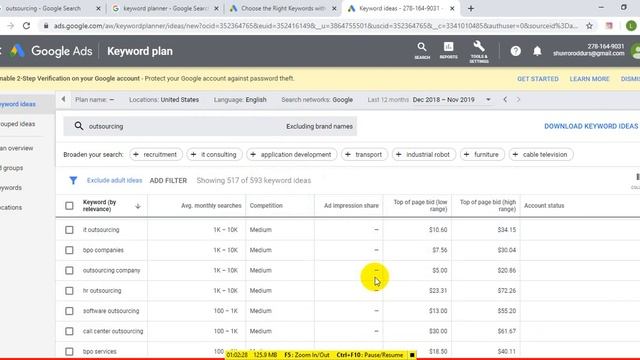Go to previous date range

[x=505, y=100]
